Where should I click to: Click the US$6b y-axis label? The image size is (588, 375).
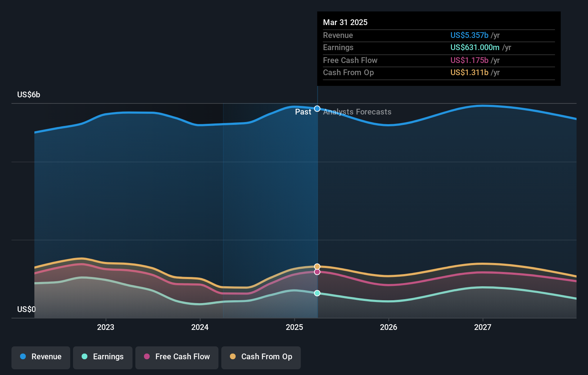tap(29, 94)
